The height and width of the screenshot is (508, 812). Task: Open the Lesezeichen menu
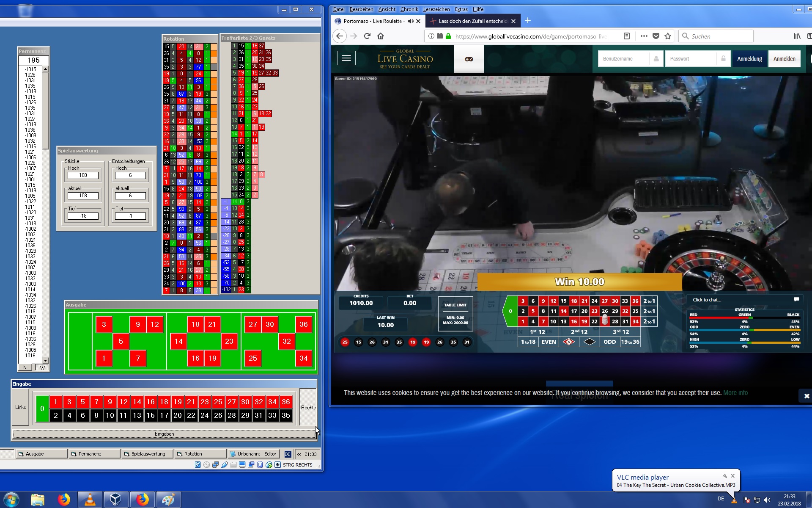click(x=436, y=9)
